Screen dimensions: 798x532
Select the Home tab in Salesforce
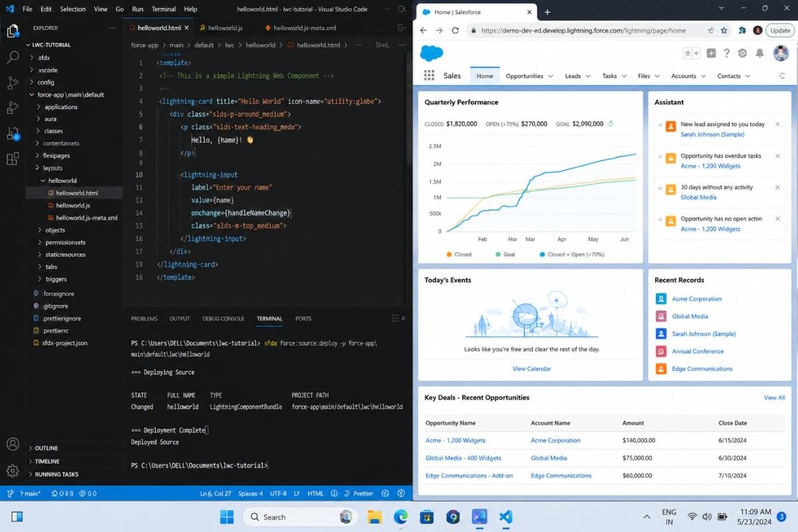point(485,76)
